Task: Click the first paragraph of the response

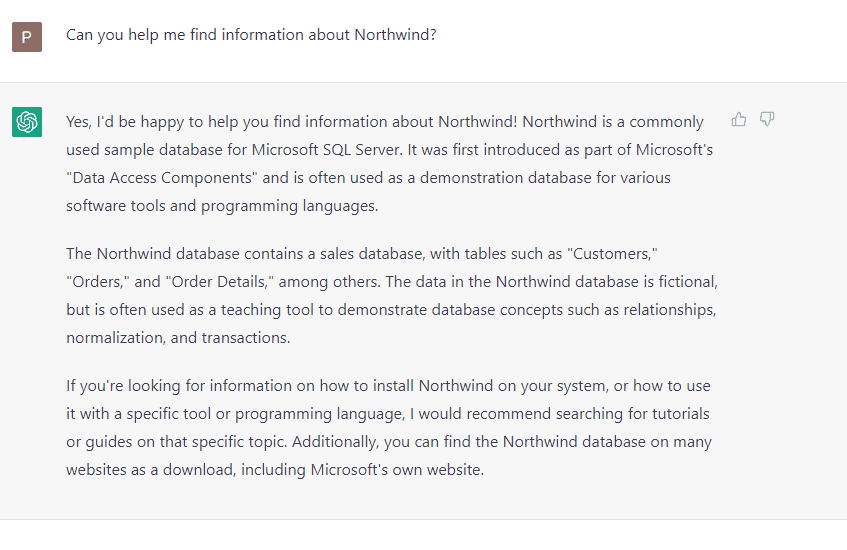Action: (389, 164)
